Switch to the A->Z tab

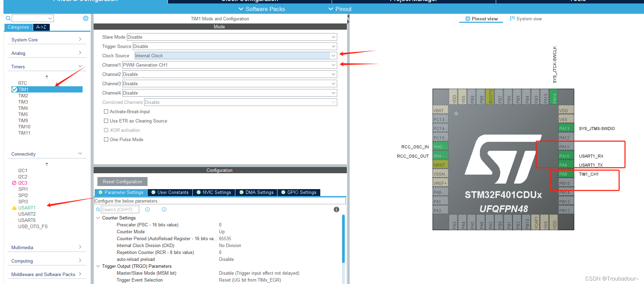(x=41, y=27)
